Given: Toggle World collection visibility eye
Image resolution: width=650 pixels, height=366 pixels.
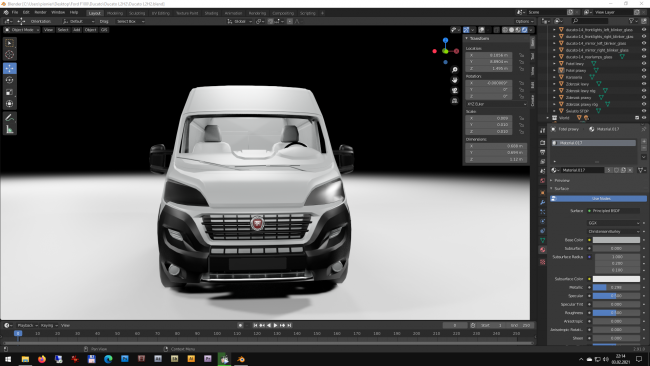Looking at the screenshot, I should click(x=644, y=118).
